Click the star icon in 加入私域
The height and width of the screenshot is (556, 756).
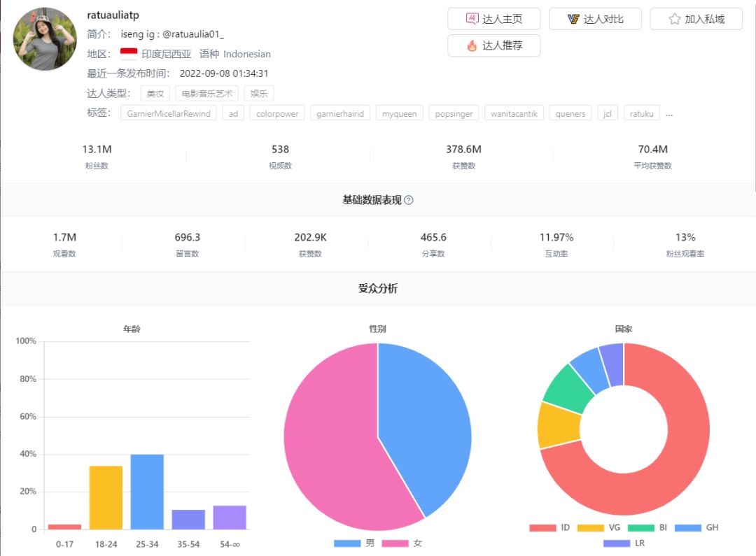pos(675,19)
